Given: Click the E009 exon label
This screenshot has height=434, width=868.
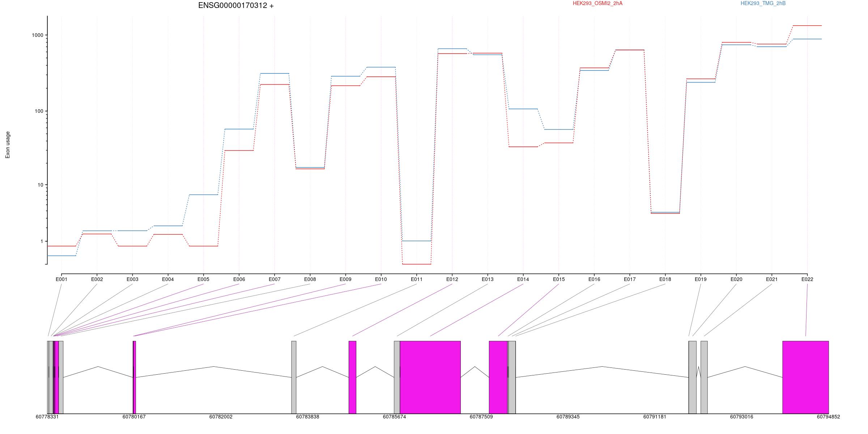Looking at the screenshot, I should point(345,279).
